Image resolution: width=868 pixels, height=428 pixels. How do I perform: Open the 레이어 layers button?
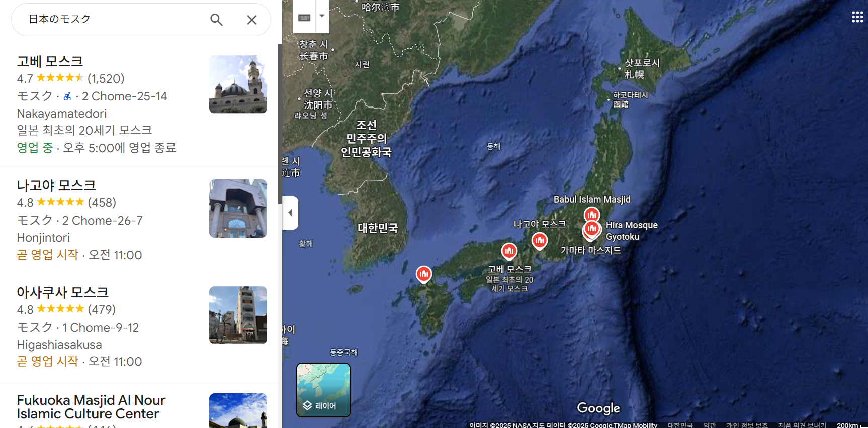click(323, 390)
